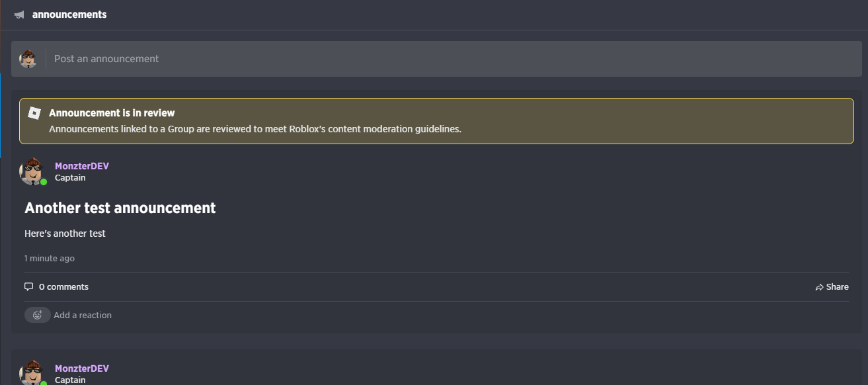The width and height of the screenshot is (868, 385).
Task: Click the megaphone icon beside announcements
Action: (20, 15)
